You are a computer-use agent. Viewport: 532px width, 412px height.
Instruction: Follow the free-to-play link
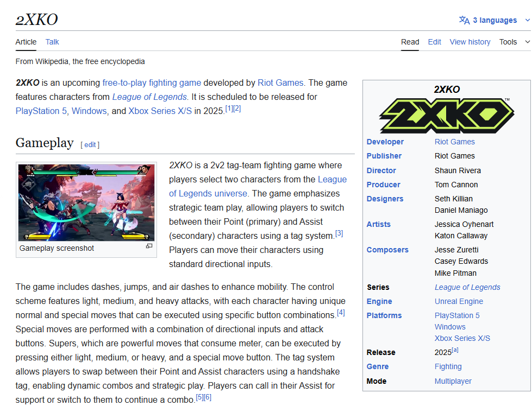[x=124, y=83]
